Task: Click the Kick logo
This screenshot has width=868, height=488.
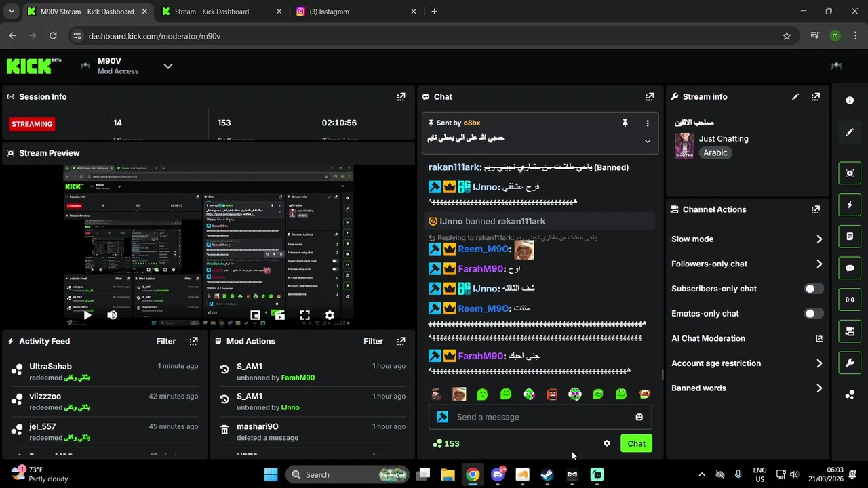Action: tap(33, 66)
